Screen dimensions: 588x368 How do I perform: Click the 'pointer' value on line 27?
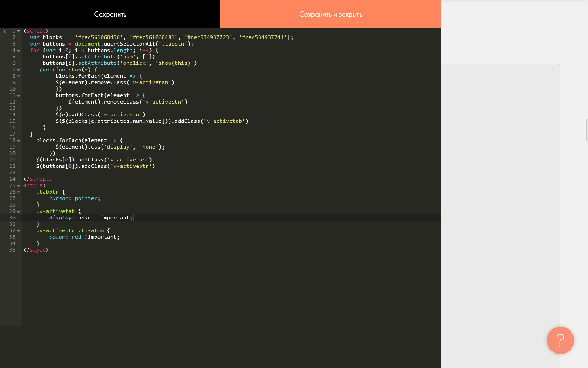86,198
